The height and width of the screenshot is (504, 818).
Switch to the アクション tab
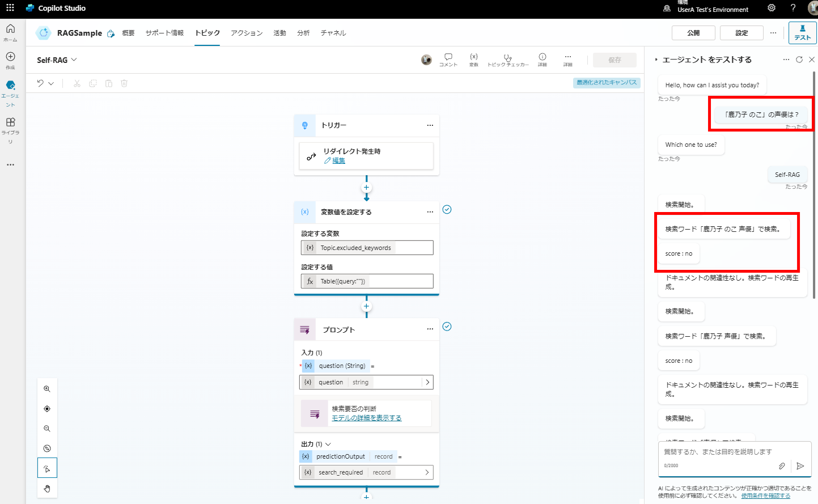point(247,33)
